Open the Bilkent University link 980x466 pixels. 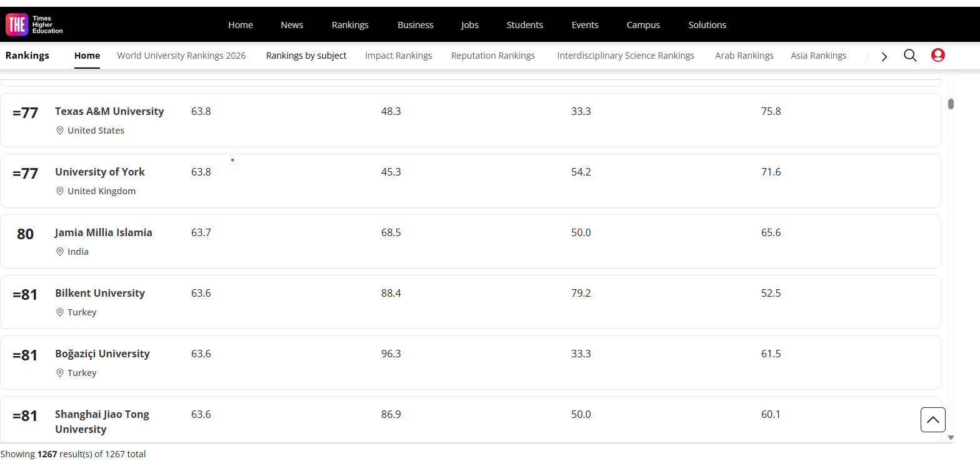click(x=100, y=293)
